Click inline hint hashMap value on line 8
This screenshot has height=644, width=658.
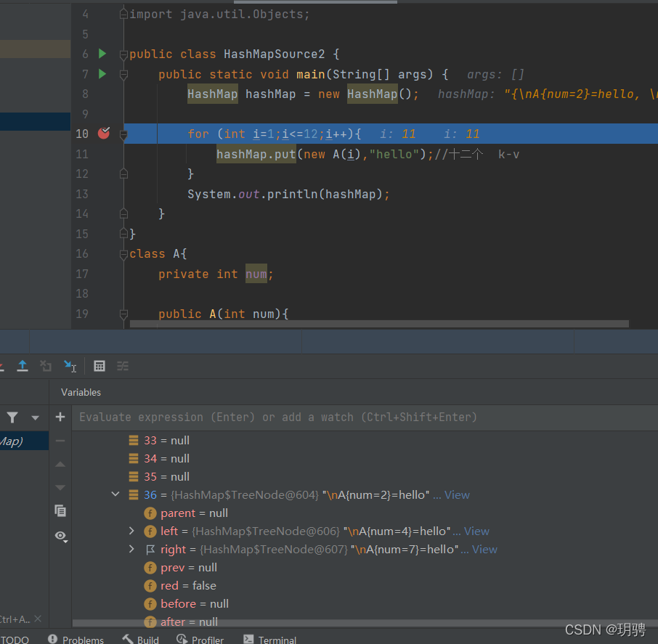point(547,94)
